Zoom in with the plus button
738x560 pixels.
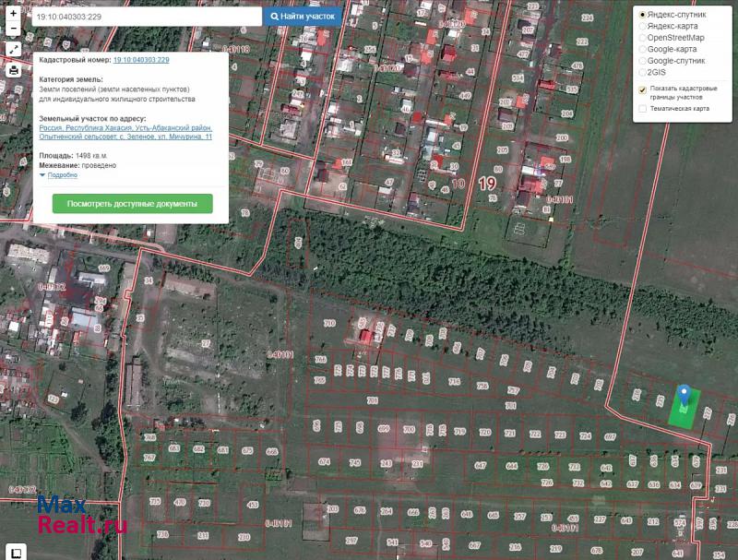[14, 14]
